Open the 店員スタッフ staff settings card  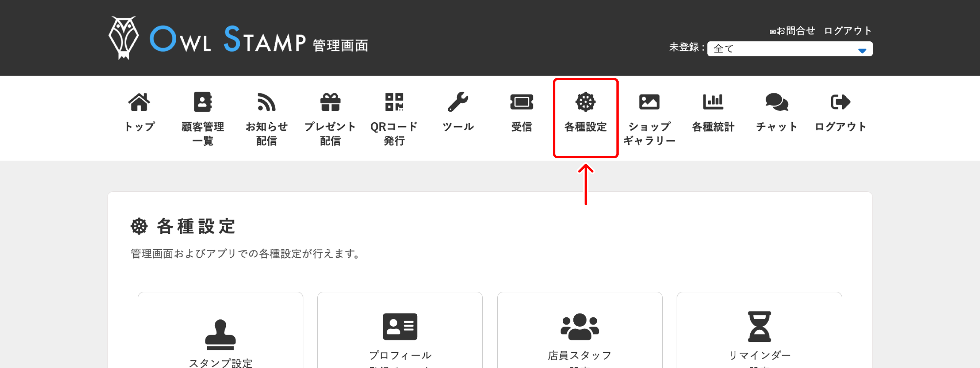[579, 337]
